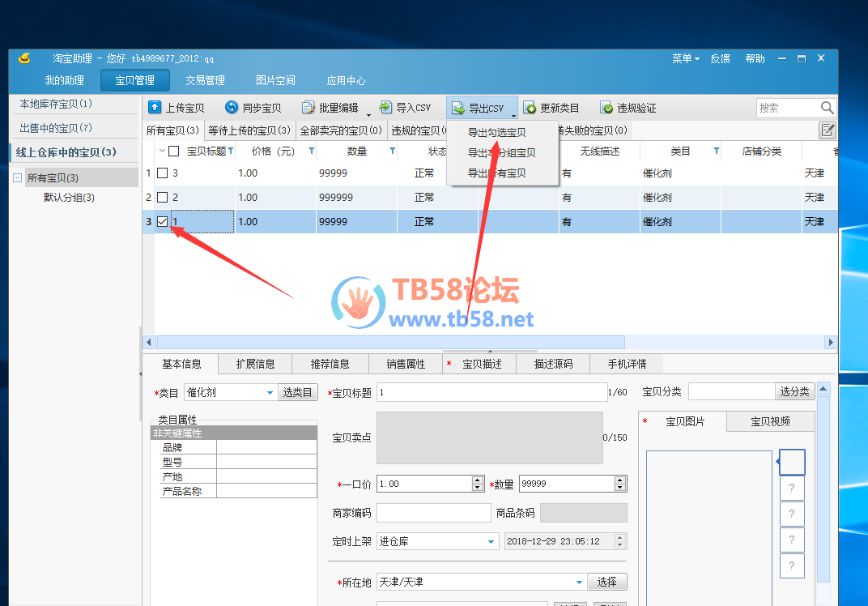
Task: Click the filter icon on 类目 column
Action: click(717, 151)
